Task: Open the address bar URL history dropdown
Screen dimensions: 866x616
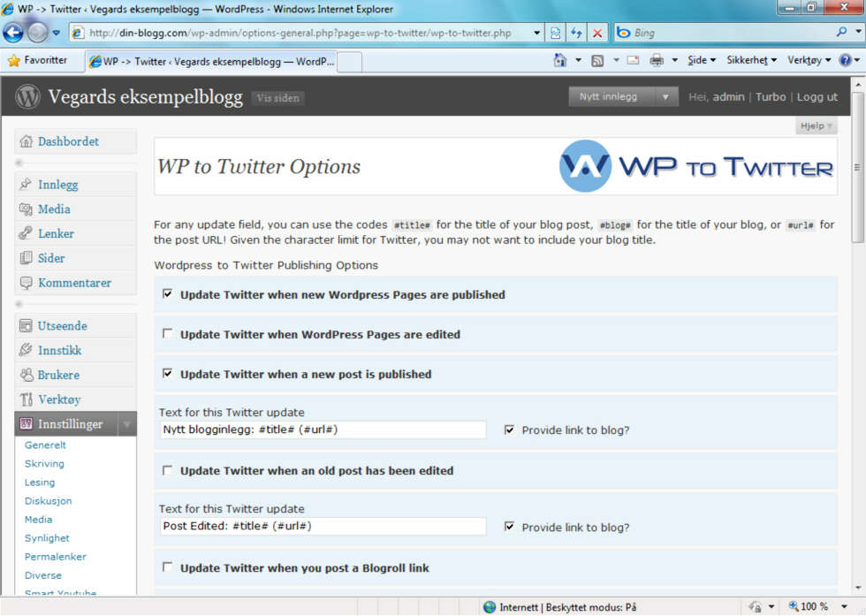Action: click(536, 33)
